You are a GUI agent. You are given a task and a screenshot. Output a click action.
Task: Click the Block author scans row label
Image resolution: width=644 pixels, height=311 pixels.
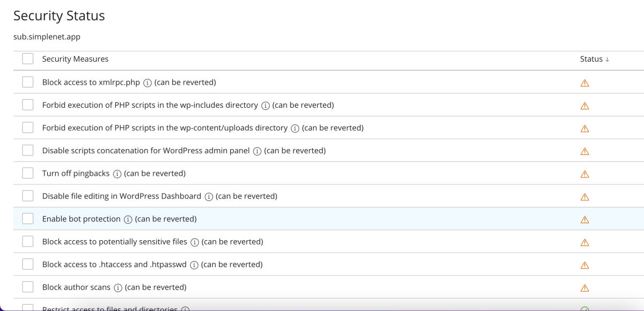76,287
